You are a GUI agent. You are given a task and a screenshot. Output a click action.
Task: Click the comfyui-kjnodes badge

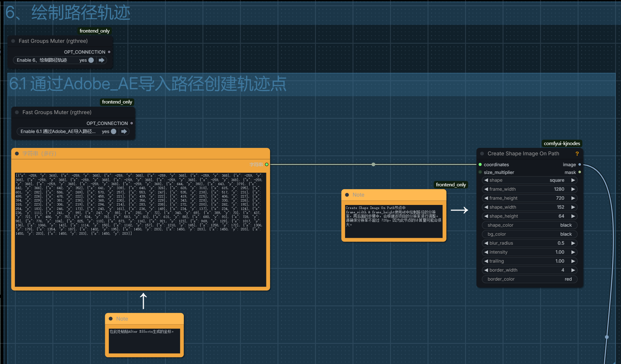[x=561, y=143]
